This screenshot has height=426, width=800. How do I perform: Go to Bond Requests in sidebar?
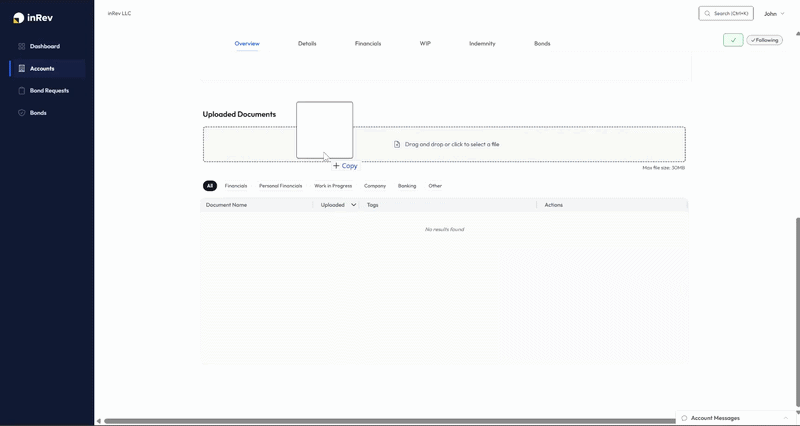47,91
